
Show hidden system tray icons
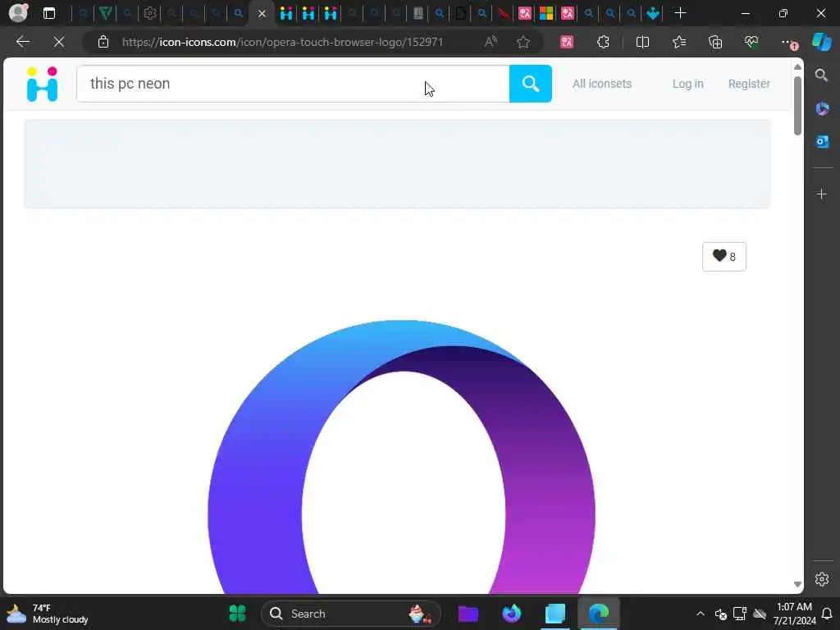click(x=701, y=614)
